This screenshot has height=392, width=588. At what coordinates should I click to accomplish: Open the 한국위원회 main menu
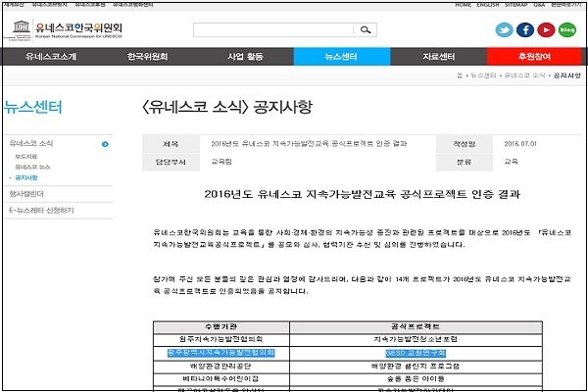tap(147, 57)
